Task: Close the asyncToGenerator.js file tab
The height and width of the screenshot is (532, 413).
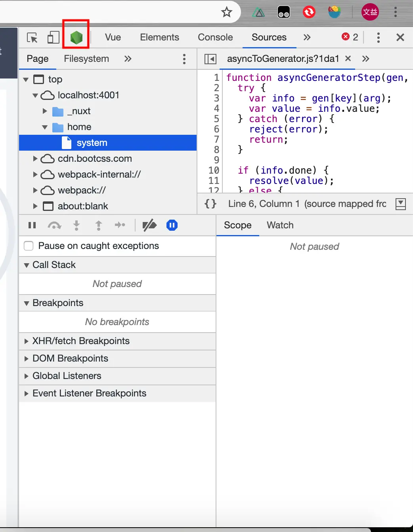Action: pos(348,58)
